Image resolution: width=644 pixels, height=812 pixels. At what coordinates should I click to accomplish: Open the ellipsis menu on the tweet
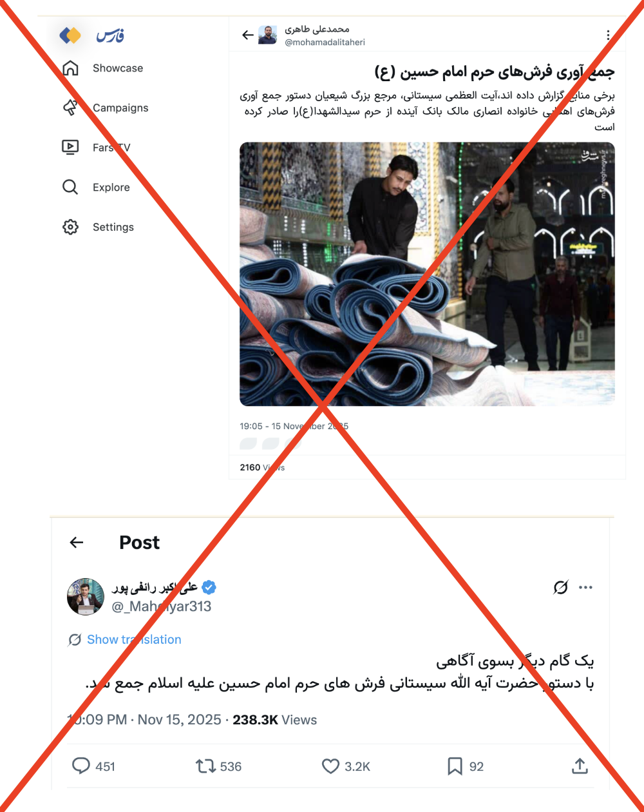(585, 587)
